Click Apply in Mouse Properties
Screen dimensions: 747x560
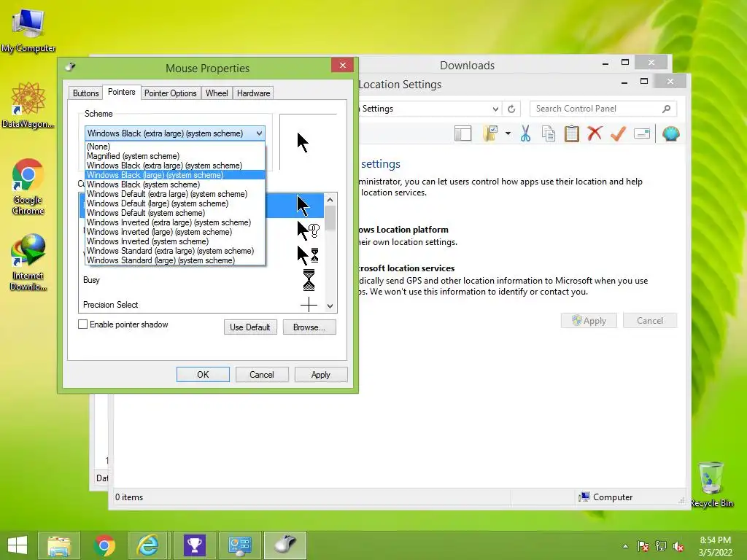click(321, 375)
